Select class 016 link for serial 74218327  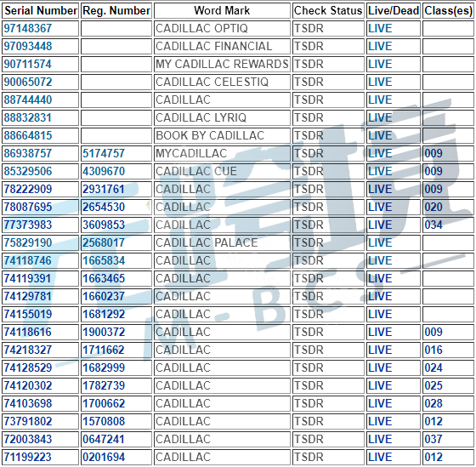tap(433, 350)
